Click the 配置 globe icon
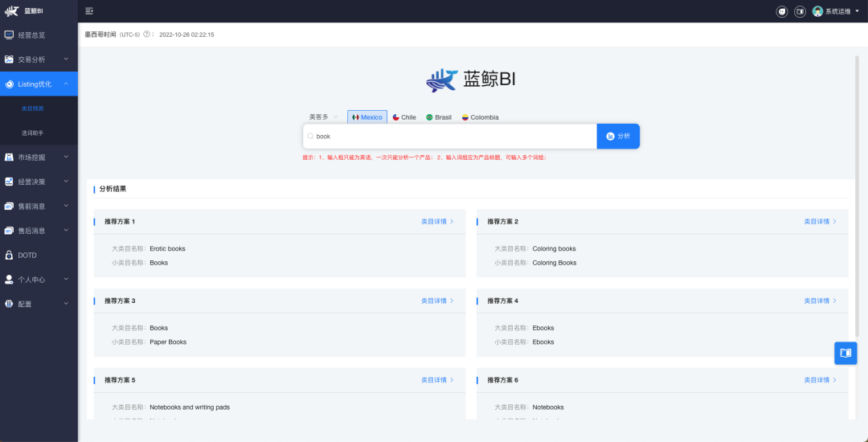This screenshot has height=442, width=868. 9,304
